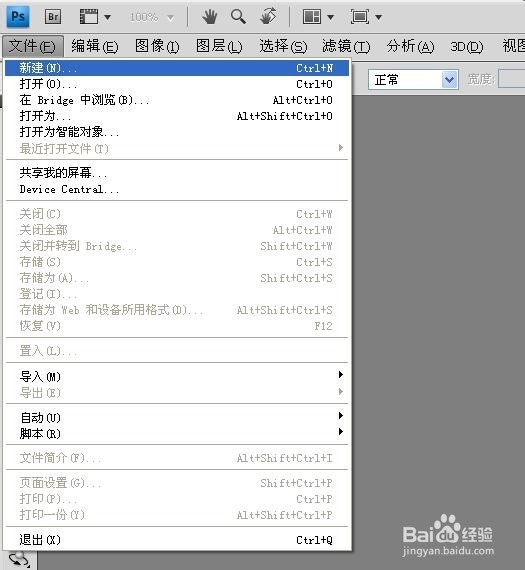The width and height of the screenshot is (525, 570).
Task: Select 打开为智能对象... entry
Action: click(177, 132)
